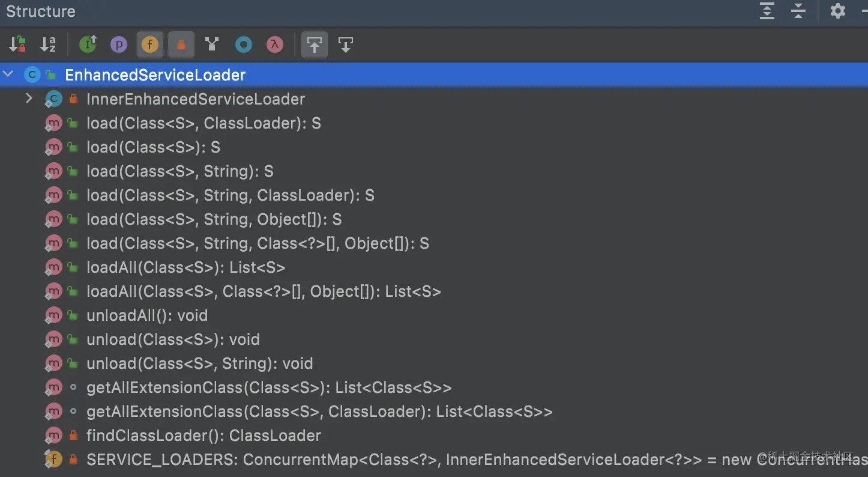This screenshot has height=477, width=868.
Task: Select findClassLoader(): ClassLoader method
Action: pos(203,436)
